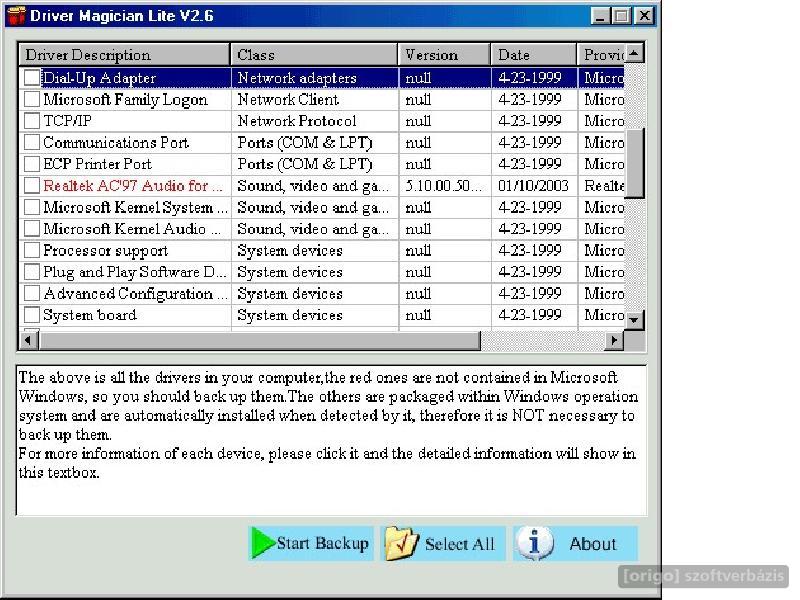Image resolution: width=800 pixels, height=600 pixels.
Task: Click the horizontal scrollbar thumb
Action: [260, 340]
